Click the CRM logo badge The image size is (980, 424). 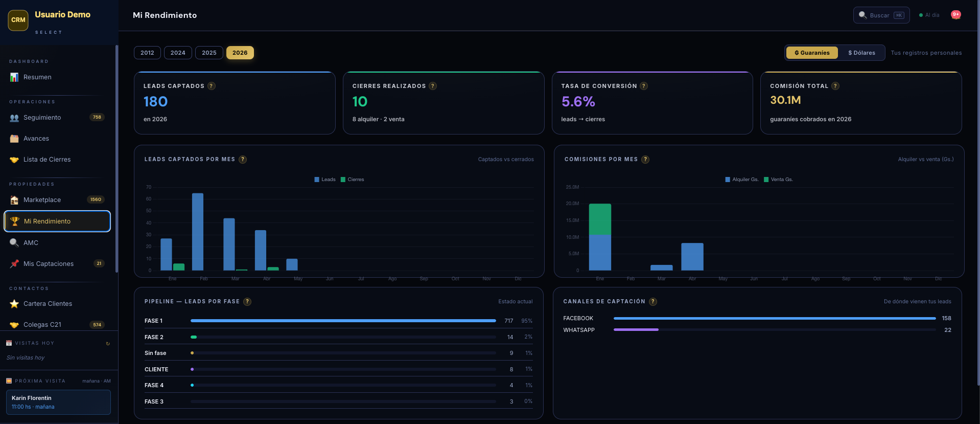[18, 20]
